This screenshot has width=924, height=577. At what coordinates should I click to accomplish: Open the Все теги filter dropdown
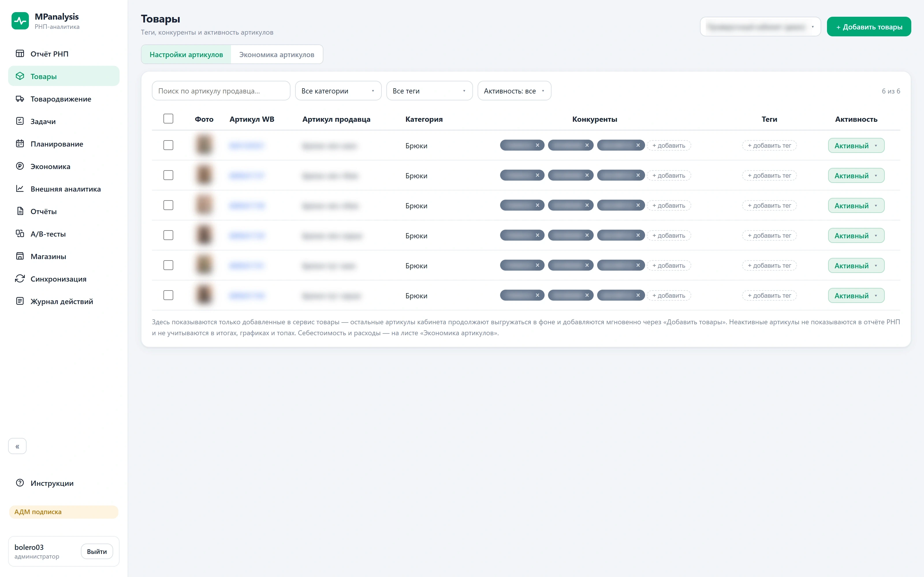pos(430,91)
